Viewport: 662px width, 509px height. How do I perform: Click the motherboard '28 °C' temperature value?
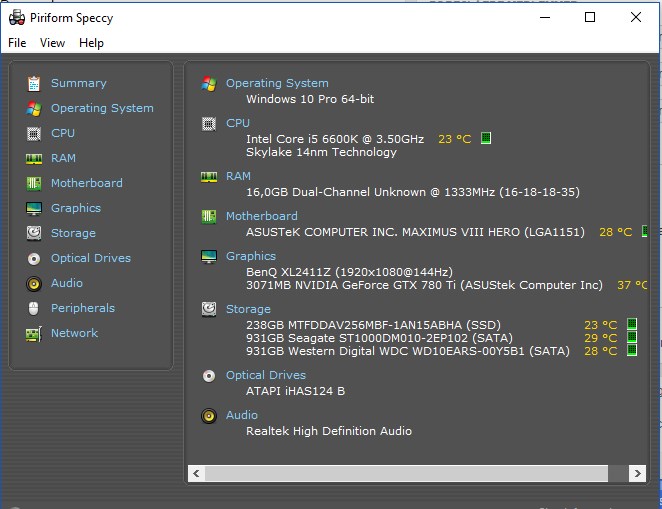click(x=615, y=232)
